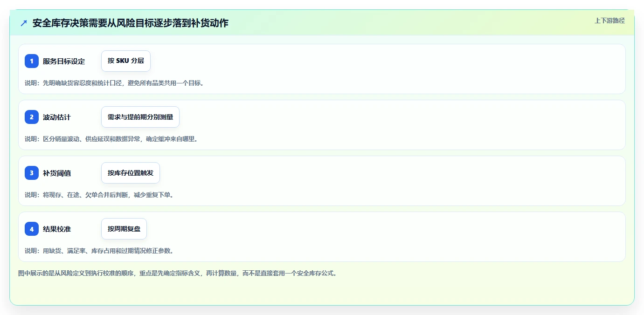The image size is (644, 315).
Task: Click the 上下游路径 label in the header
Action: point(609,21)
